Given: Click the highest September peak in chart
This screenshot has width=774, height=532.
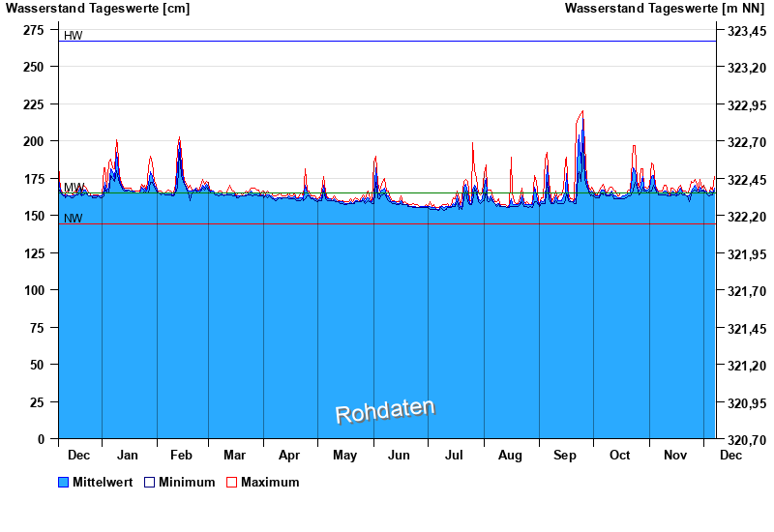Looking at the screenshot, I should [x=582, y=112].
